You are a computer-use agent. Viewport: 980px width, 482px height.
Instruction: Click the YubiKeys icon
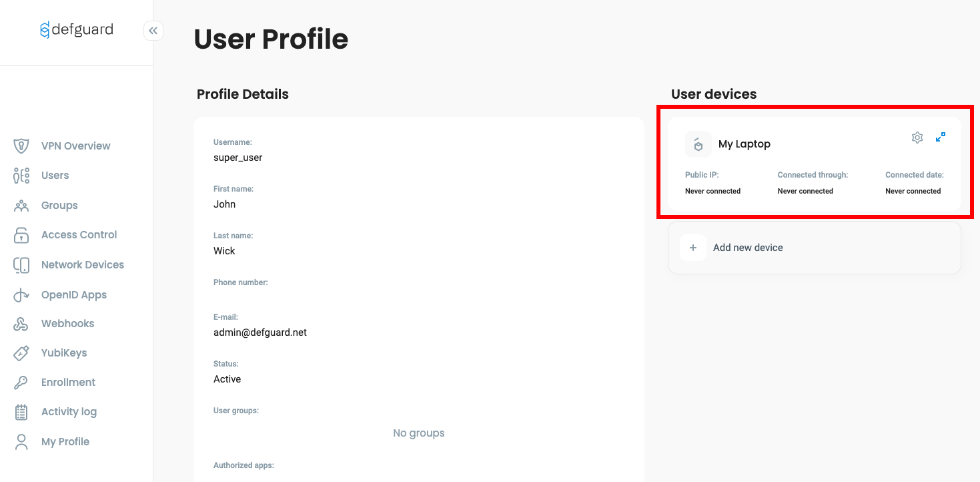pos(21,353)
